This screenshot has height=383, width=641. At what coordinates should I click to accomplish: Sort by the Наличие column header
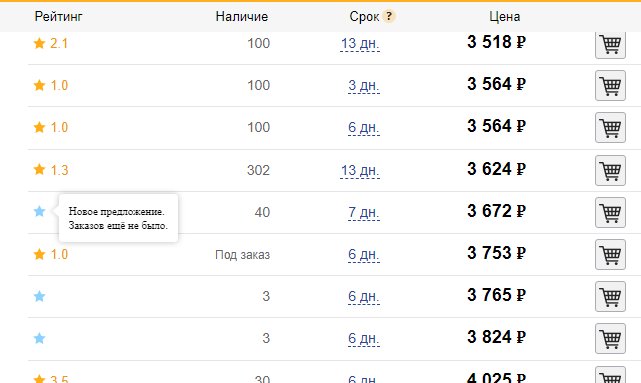coord(242,16)
